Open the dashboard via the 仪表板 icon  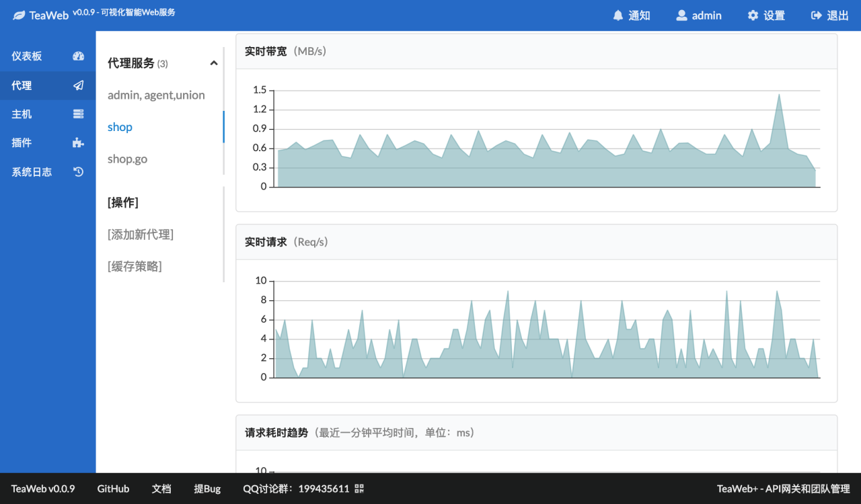(79, 56)
